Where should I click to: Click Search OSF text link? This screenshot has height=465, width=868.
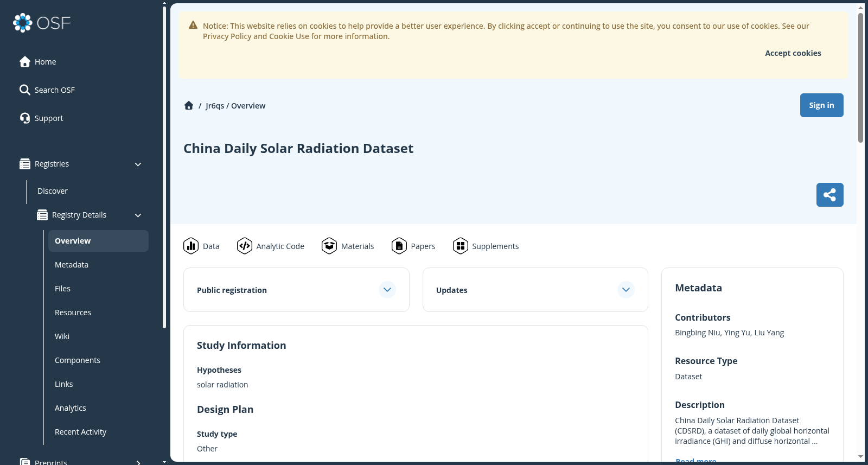(x=55, y=90)
